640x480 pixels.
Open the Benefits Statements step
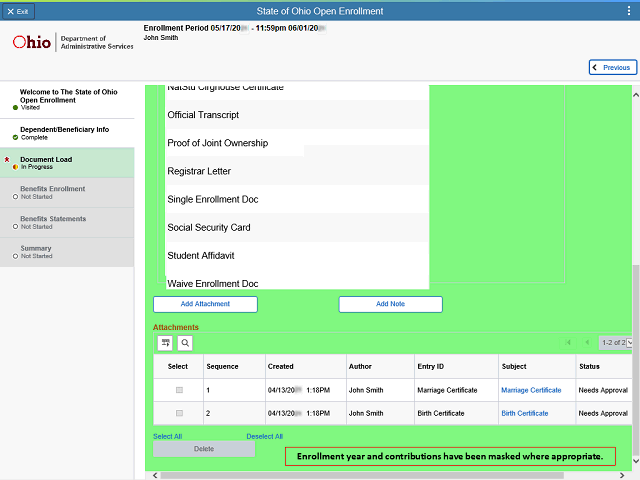click(x=67, y=222)
